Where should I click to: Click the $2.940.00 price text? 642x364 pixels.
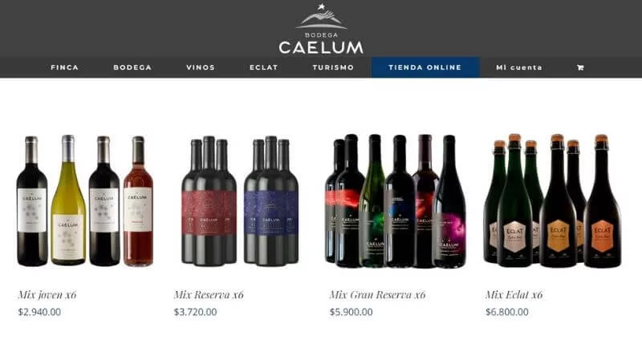coord(39,312)
